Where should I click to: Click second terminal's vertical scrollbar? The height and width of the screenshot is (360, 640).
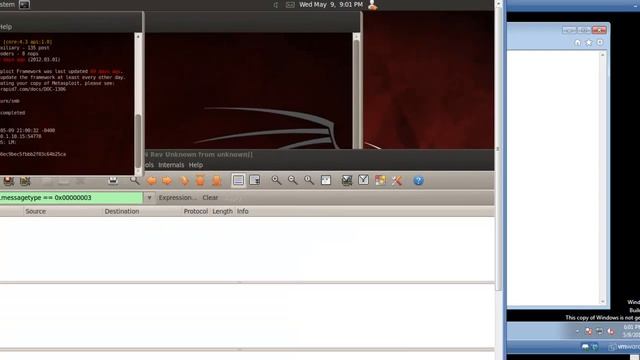pyautogui.click(x=356, y=91)
